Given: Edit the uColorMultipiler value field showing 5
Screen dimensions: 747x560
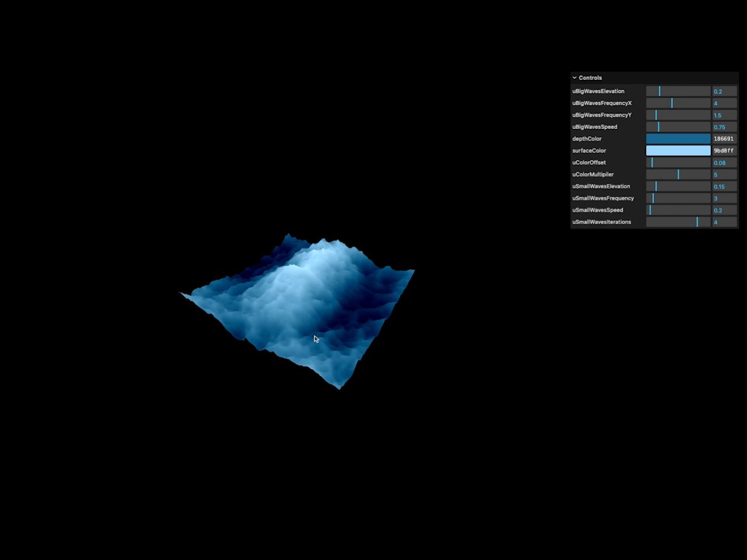Looking at the screenshot, I should point(724,174).
